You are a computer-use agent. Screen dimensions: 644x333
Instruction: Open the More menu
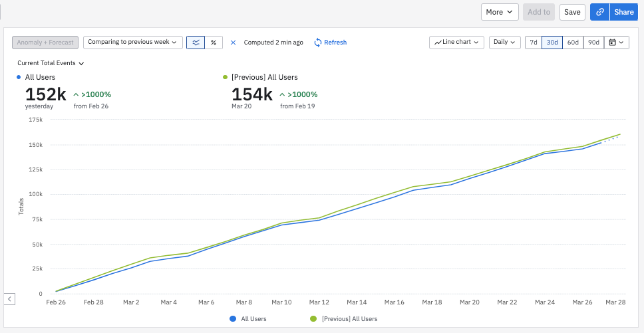pyautogui.click(x=499, y=12)
